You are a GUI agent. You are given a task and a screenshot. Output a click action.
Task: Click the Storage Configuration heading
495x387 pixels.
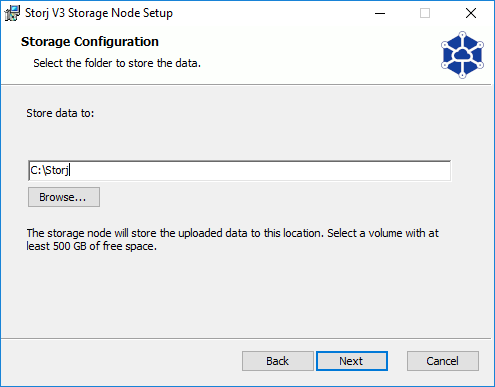[90, 42]
